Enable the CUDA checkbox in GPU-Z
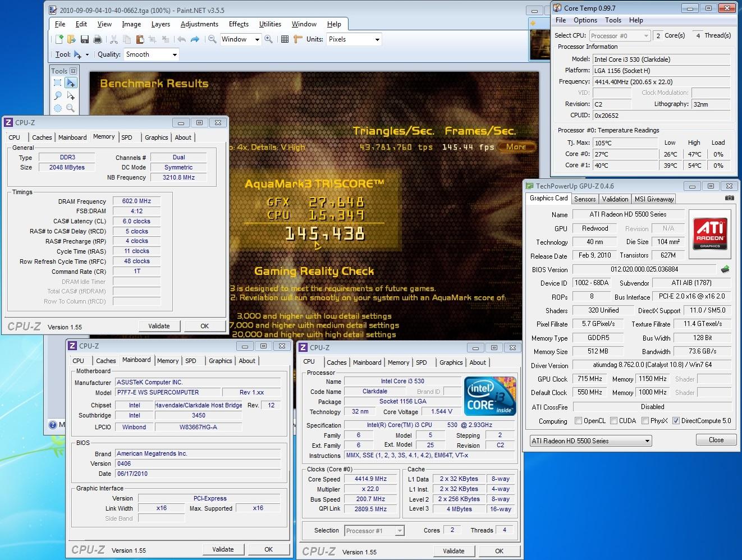Viewport: 742px width, 560px height. 613,421
